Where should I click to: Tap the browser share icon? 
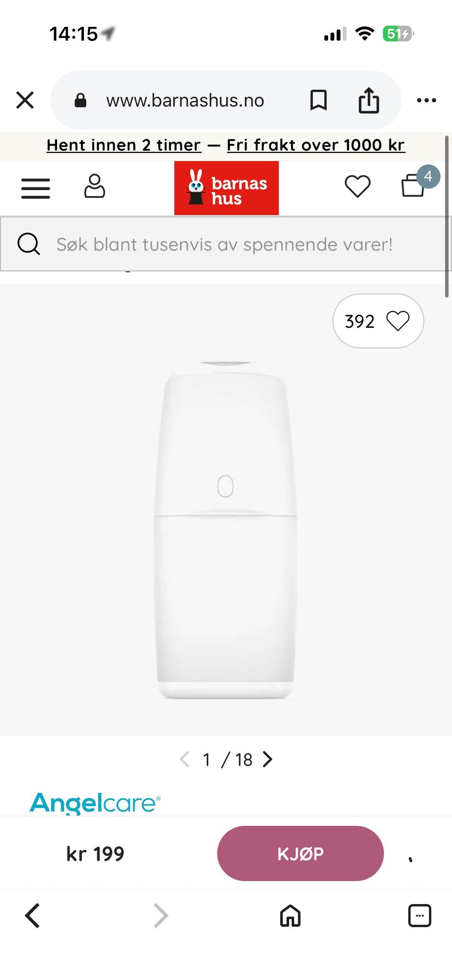point(369,100)
